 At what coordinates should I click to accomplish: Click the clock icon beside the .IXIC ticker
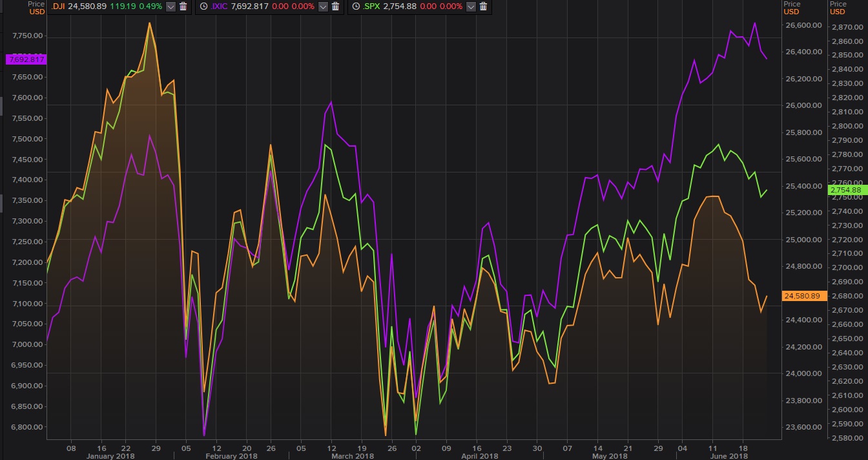pyautogui.click(x=203, y=8)
